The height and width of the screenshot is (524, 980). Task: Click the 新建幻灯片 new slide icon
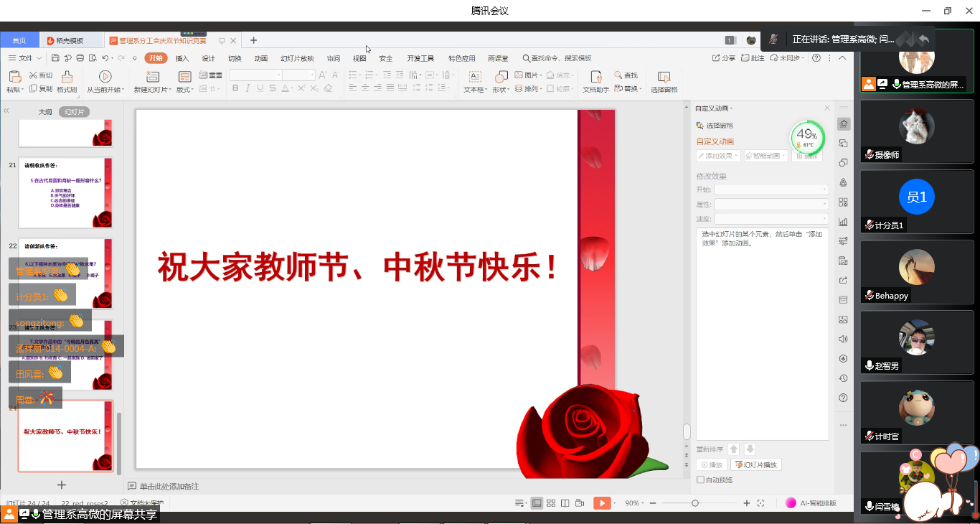tap(151, 77)
